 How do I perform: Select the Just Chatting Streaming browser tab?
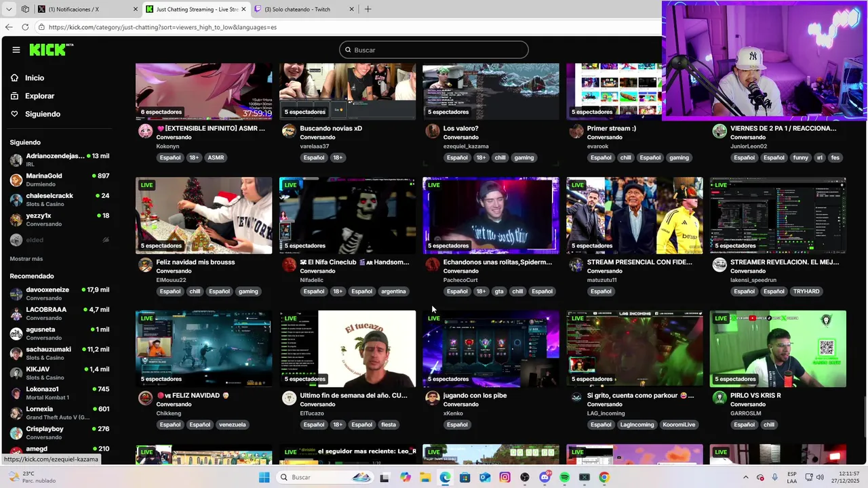197,9
